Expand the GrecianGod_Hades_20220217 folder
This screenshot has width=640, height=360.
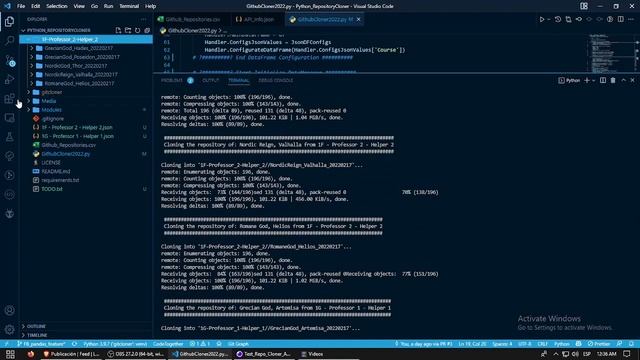point(86,48)
